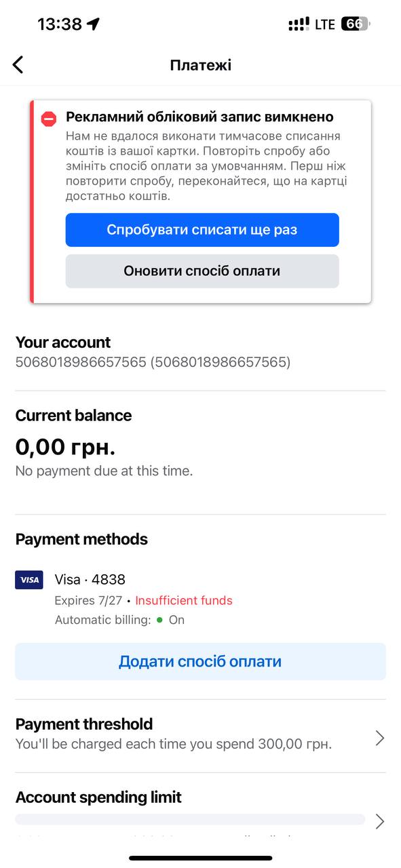Tap the back arrow icon

pyautogui.click(x=18, y=65)
